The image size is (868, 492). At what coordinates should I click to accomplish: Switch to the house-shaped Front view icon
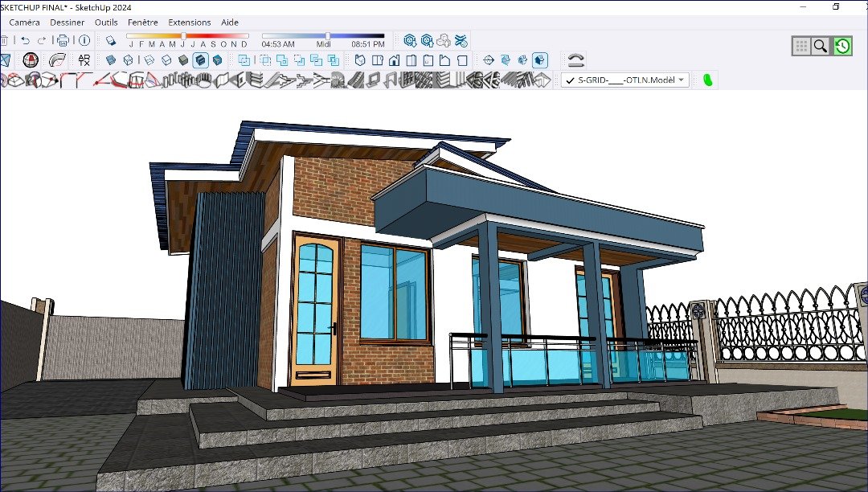pyautogui.click(x=395, y=60)
